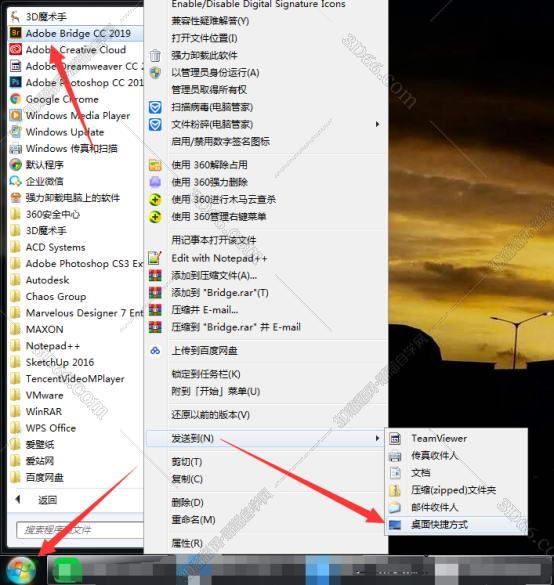Choose 还原以前的版本(V)
554x585 pixels.
pos(210,415)
